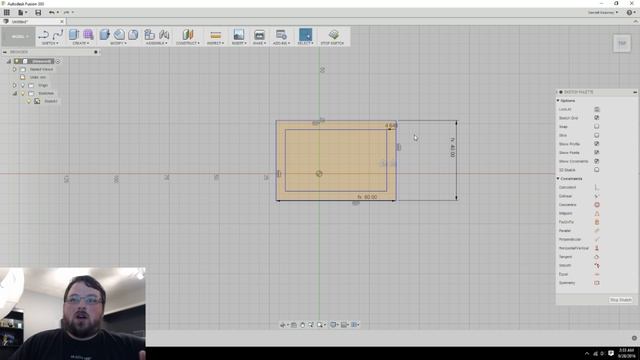Collapse the Options section in Sketch Palette
Viewport: 640px width, 360px height.
point(558,100)
